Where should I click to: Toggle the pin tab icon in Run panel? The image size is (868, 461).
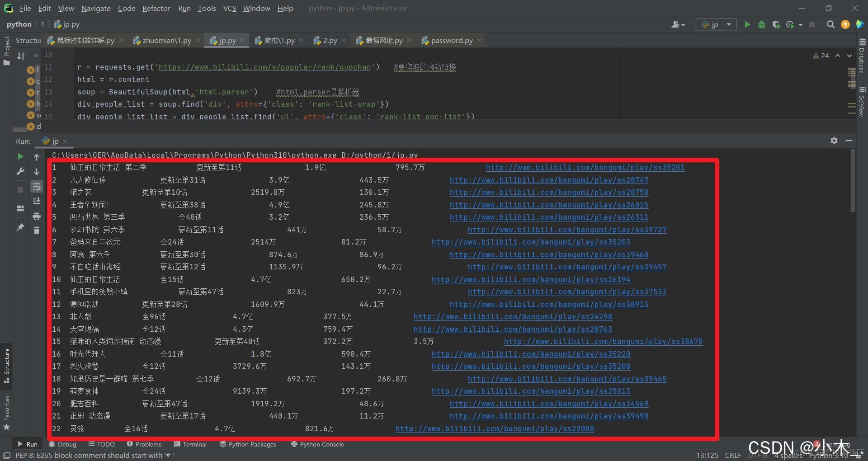coord(20,227)
